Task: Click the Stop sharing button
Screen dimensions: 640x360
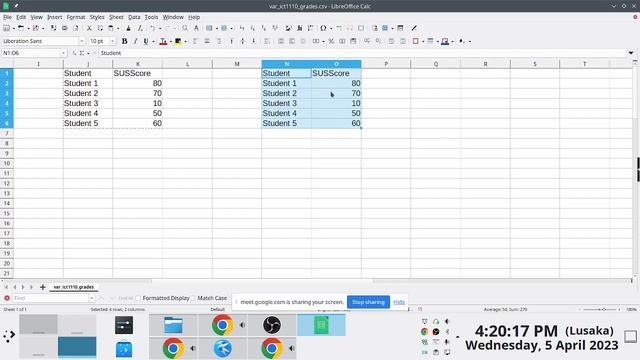Action: (x=368, y=302)
